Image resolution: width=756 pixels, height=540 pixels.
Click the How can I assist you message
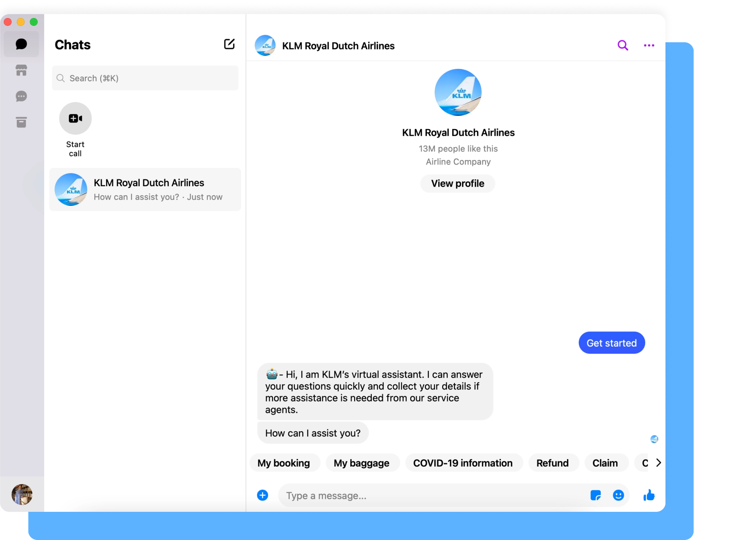[x=313, y=433]
